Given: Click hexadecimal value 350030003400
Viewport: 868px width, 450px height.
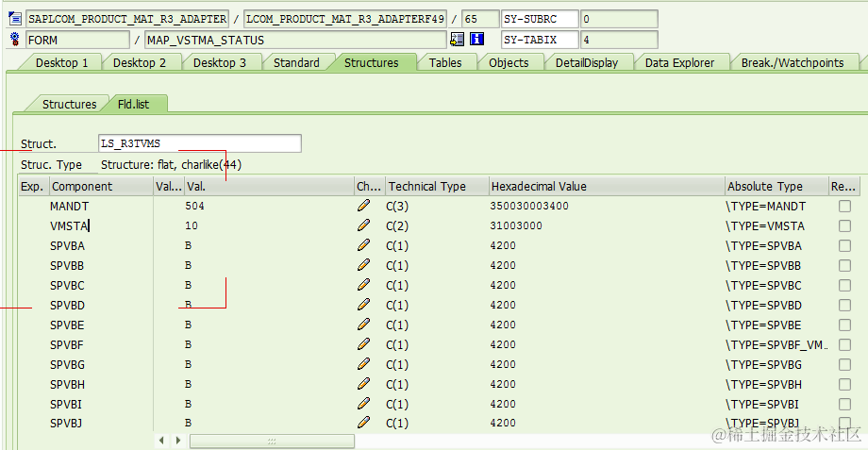Looking at the screenshot, I should coord(529,206).
